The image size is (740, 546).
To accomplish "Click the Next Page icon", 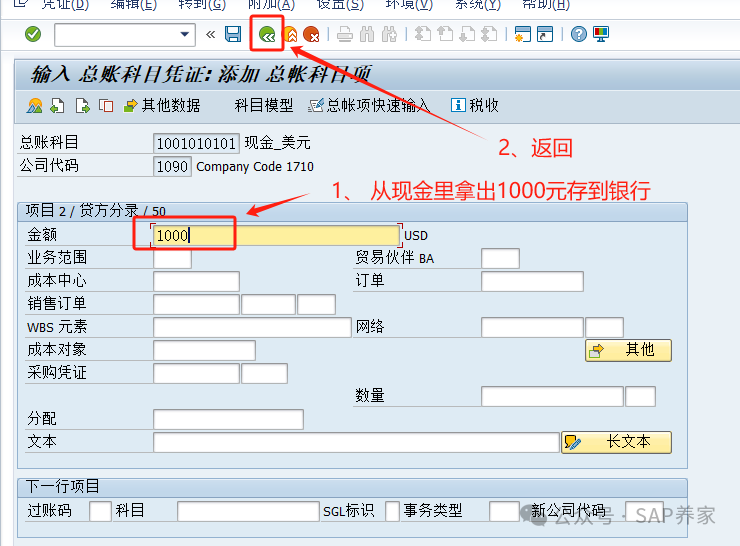I will point(467,34).
